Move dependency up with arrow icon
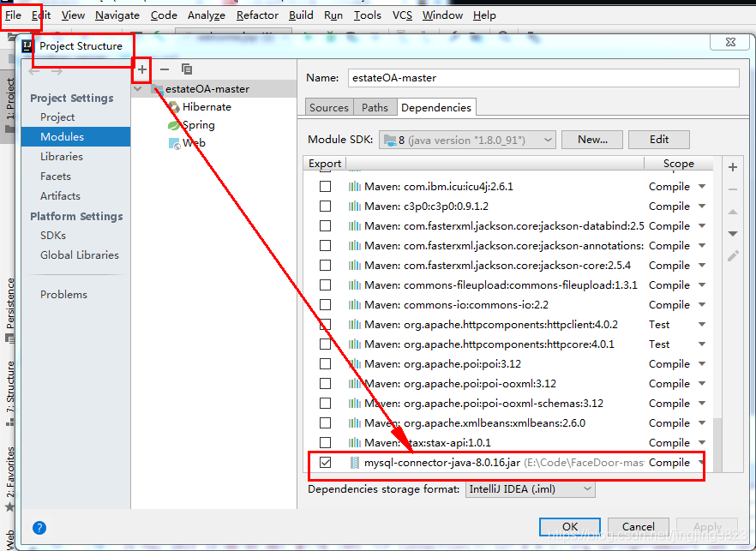Image resolution: width=756 pixels, height=551 pixels. pos(733,212)
